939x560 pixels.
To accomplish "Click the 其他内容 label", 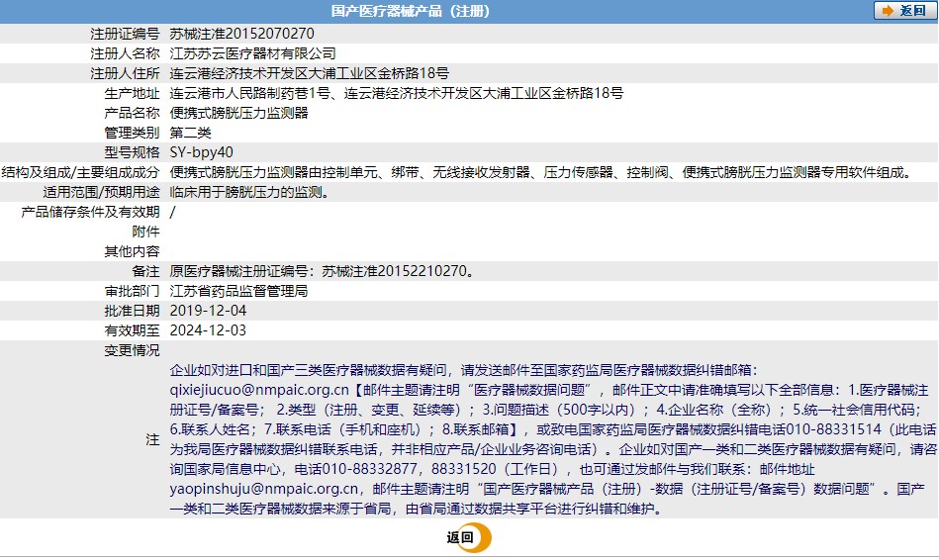I will point(132,251).
